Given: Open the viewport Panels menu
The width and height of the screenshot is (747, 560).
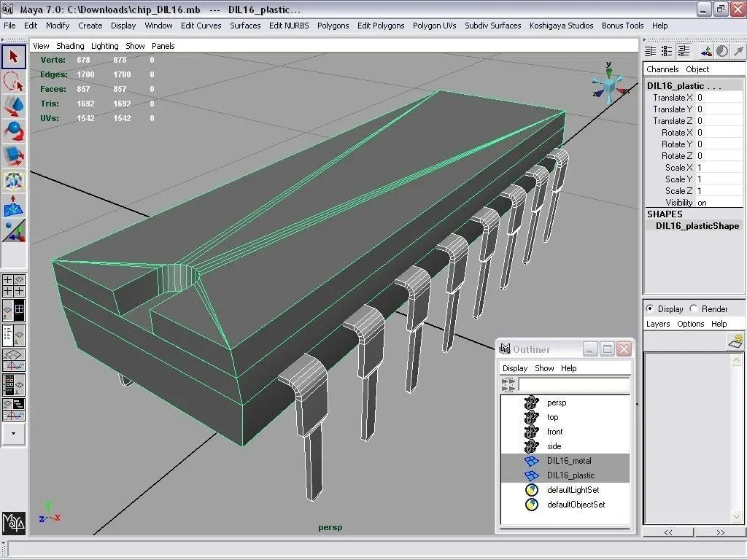Looking at the screenshot, I should pos(163,46).
